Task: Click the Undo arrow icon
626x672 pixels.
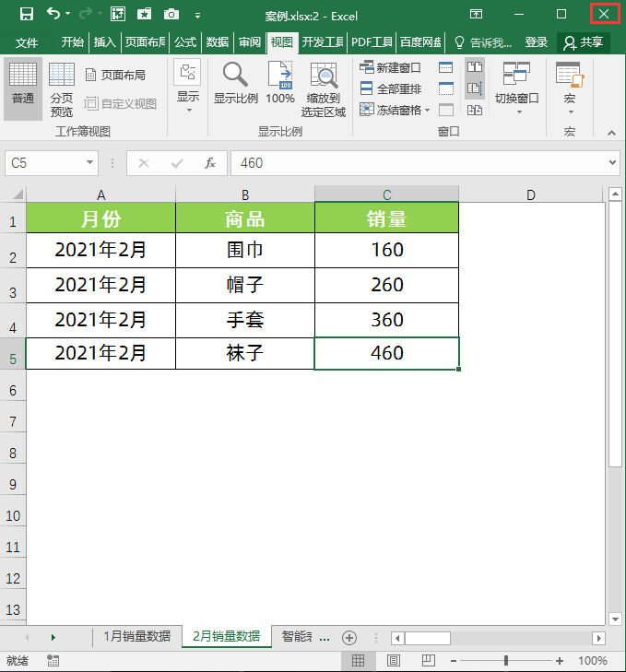Action: (53, 14)
